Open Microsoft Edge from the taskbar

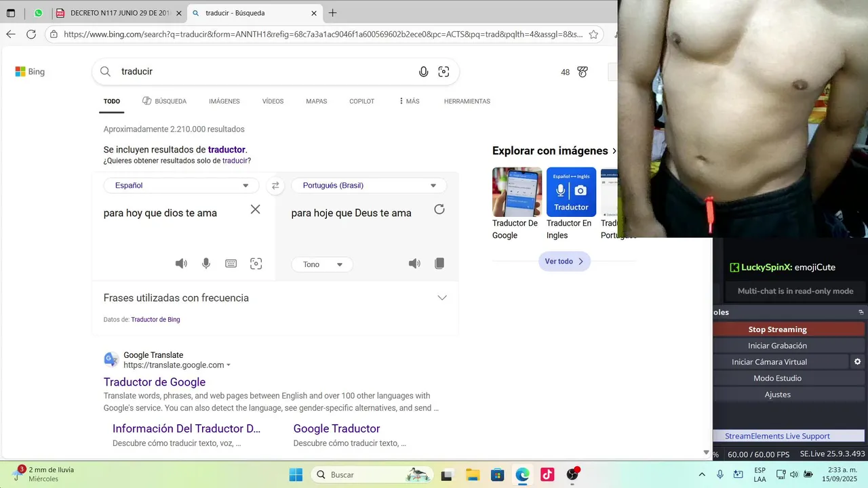coord(522,474)
